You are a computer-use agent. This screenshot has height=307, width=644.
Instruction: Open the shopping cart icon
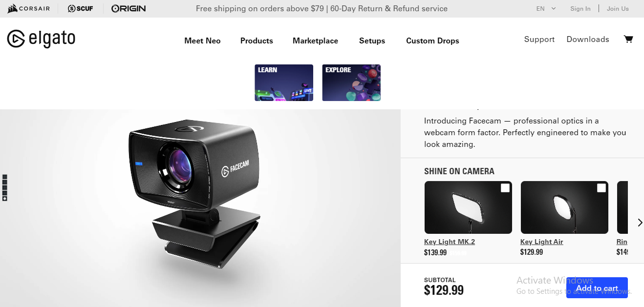(628, 39)
